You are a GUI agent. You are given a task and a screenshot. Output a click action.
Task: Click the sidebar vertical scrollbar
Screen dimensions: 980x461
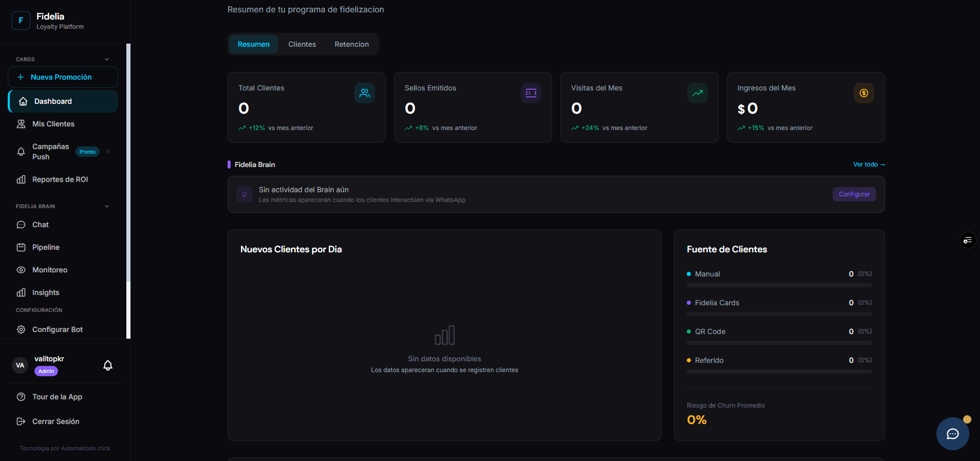[128, 191]
